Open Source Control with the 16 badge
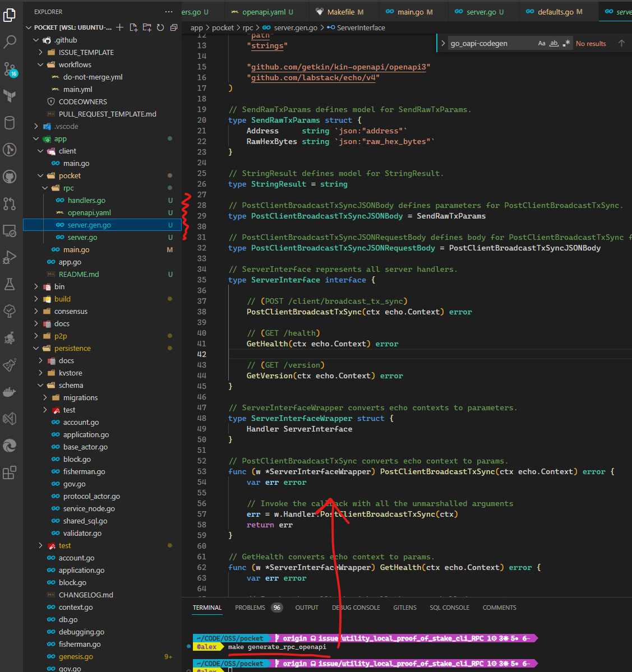632x672 pixels. click(x=10, y=68)
